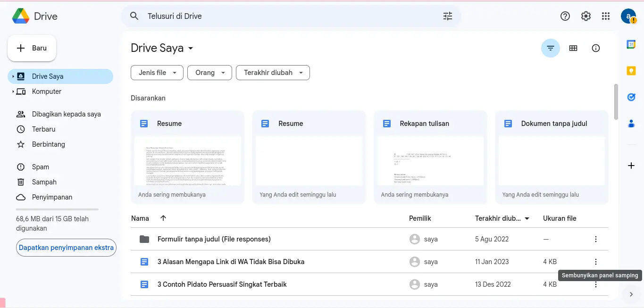
Task: Show details info panel
Action: coord(596,48)
